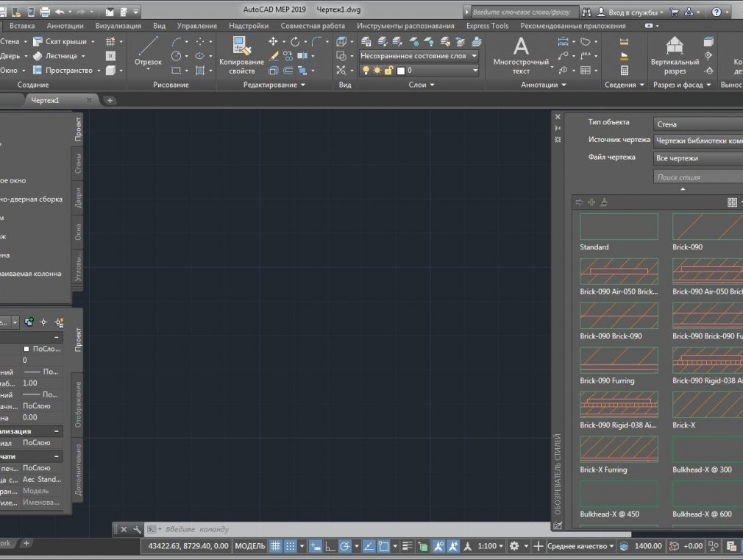Select the Brick-X Furring wall style thumbnail
The image size is (743, 560).
coord(619,450)
